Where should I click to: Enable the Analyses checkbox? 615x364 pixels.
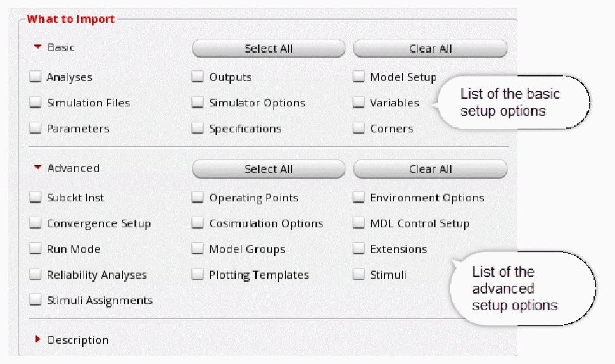point(35,77)
